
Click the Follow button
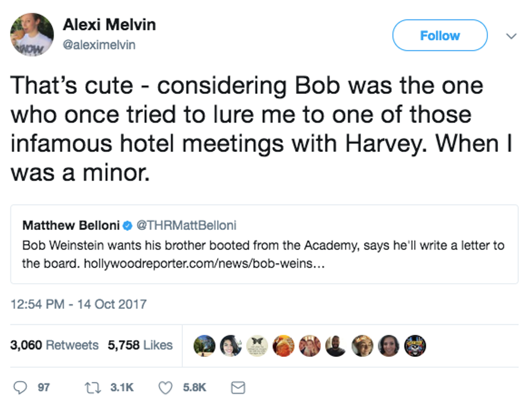point(440,36)
